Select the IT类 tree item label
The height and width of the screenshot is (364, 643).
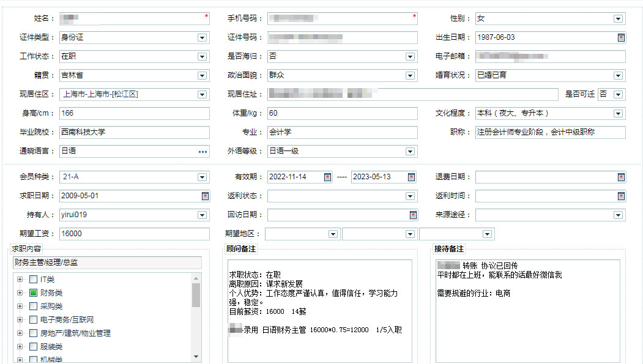[x=47, y=280]
